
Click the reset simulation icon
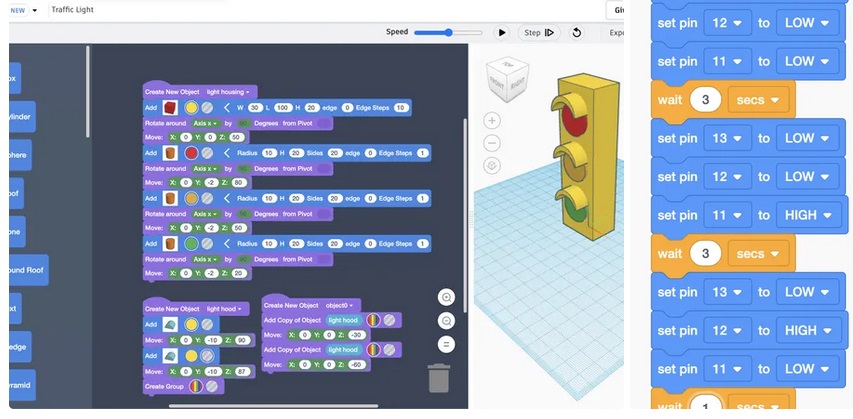click(577, 33)
